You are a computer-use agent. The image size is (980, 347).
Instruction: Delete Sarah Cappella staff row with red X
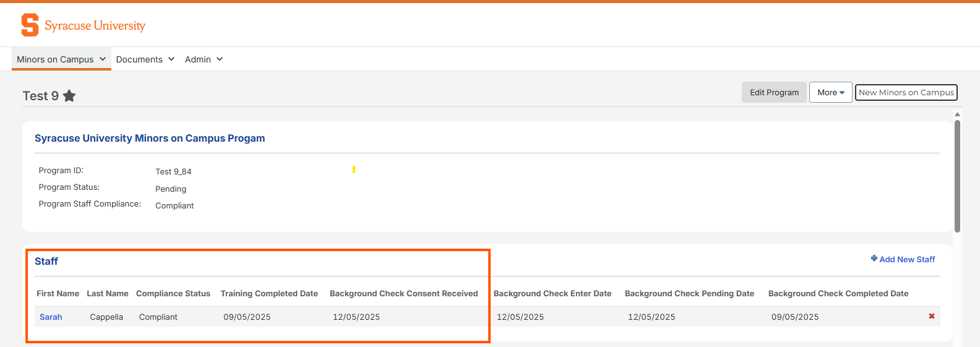tap(931, 317)
